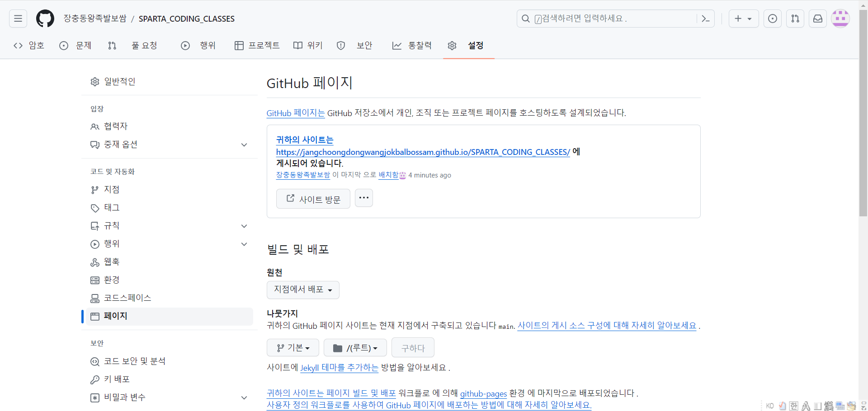Click the 페이지 browser icon in sidebar
Viewport: 868px width, 411px height.
95,316
